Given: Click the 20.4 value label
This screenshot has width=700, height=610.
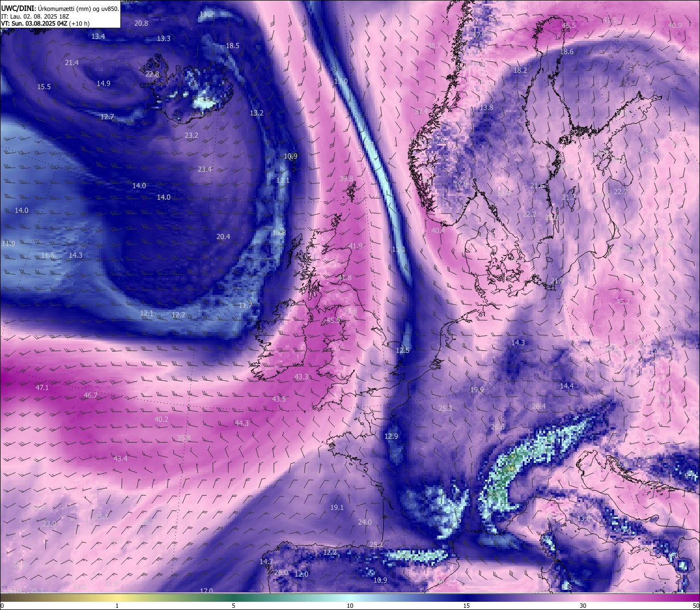Looking at the screenshot, I should 223,236.
